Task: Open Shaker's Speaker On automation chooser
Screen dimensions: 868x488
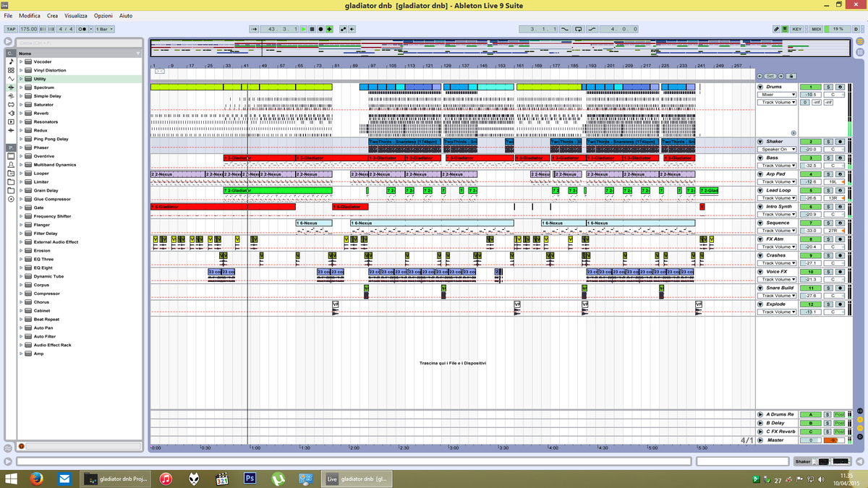Action: 777,149
